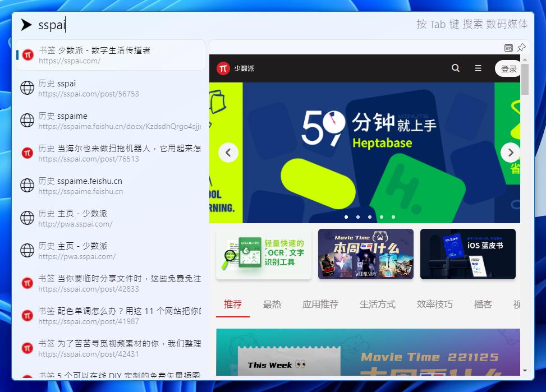546x392 pixels.
Task: Go to the previous banner slide with left chevron
Action: pos(228,153)
